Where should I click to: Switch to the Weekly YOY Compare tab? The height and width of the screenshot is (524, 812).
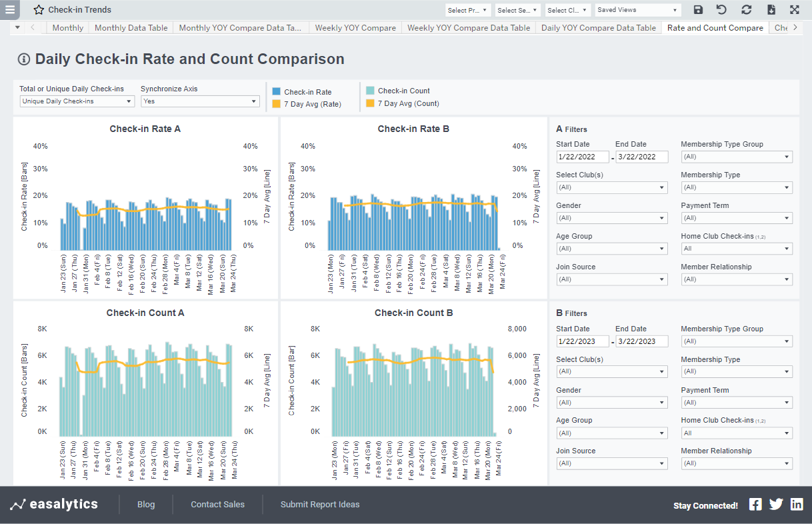355,27
